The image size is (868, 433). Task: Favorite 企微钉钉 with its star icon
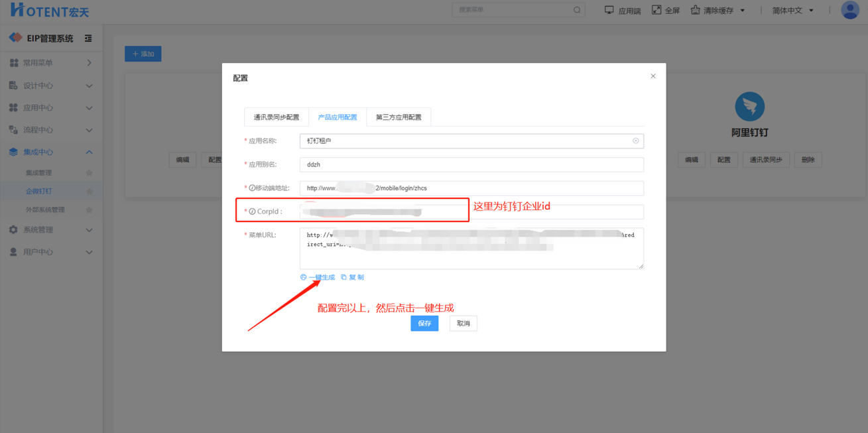(x=90, y=192)
